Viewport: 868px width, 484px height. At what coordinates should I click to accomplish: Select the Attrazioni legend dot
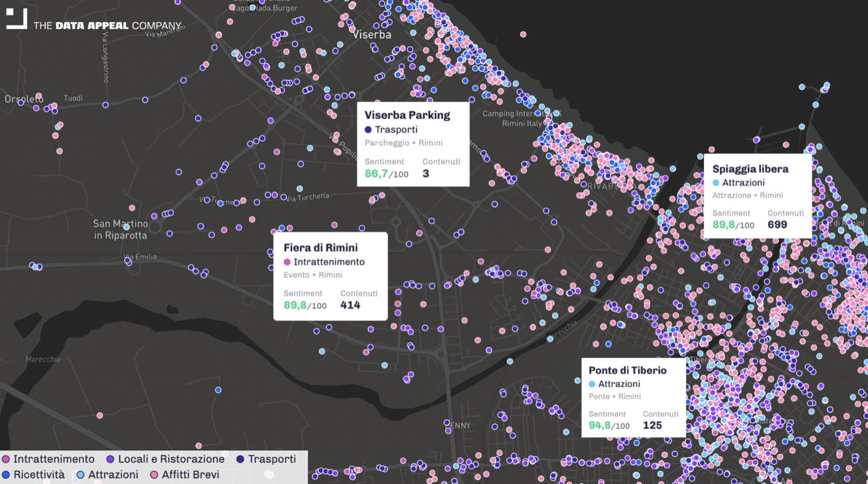click(x=80, y=475)
